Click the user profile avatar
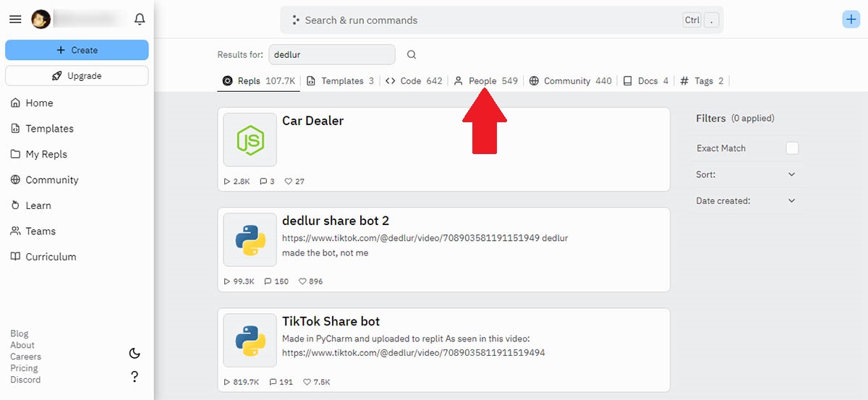Screen dimensions: 868x400 (x=41, y=20)
